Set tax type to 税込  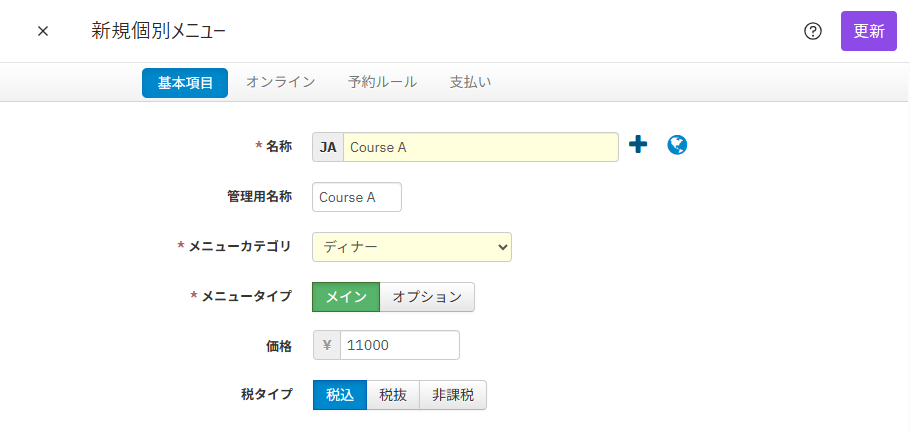(340, 395)
